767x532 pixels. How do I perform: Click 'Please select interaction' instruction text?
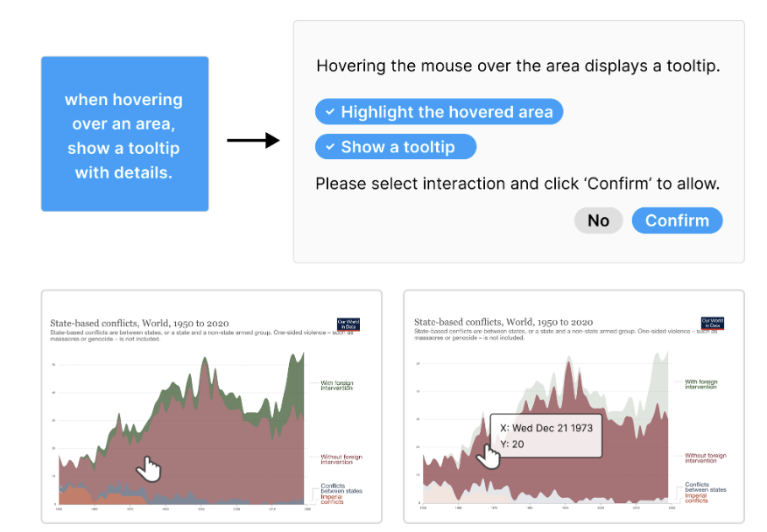click(x=517, y=184)
